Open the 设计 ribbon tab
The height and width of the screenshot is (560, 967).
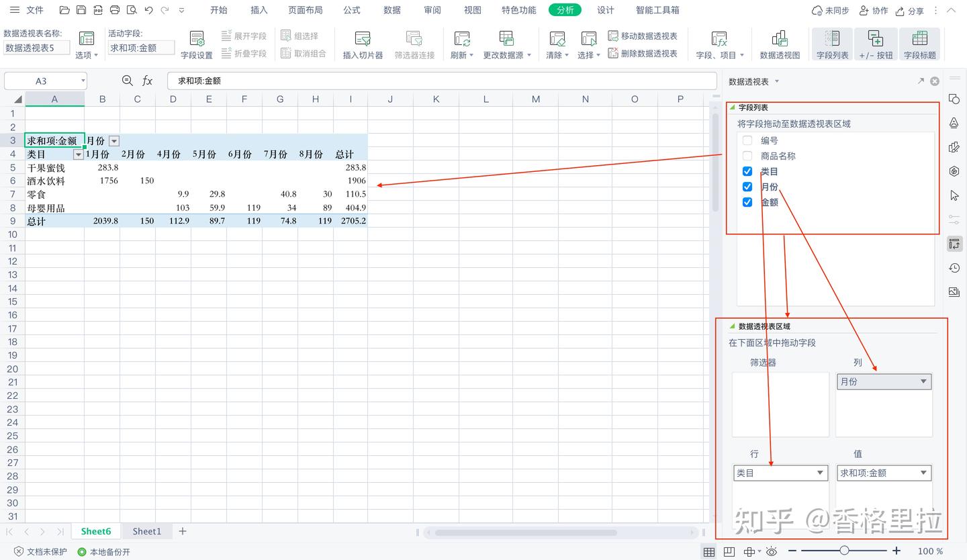pos(606,10)
